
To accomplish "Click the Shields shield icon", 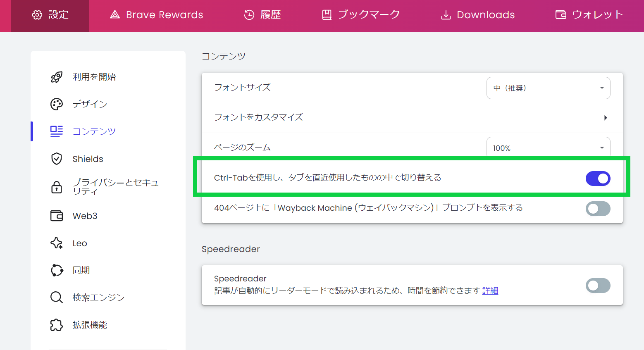I will (57, 159).
